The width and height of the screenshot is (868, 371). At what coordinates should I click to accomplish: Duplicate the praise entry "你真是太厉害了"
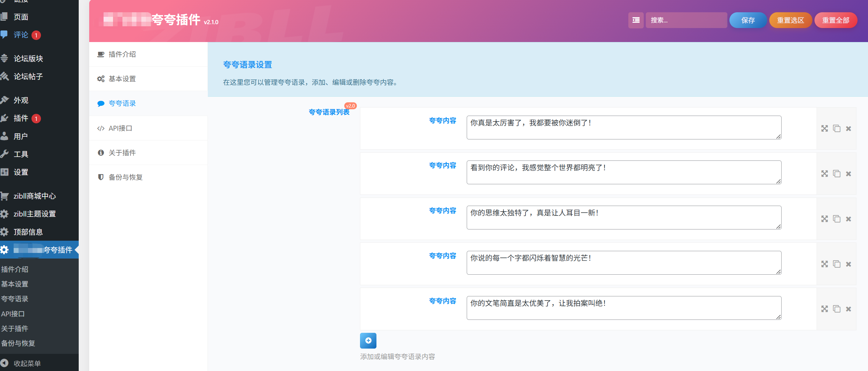click(x=837, y=129)
